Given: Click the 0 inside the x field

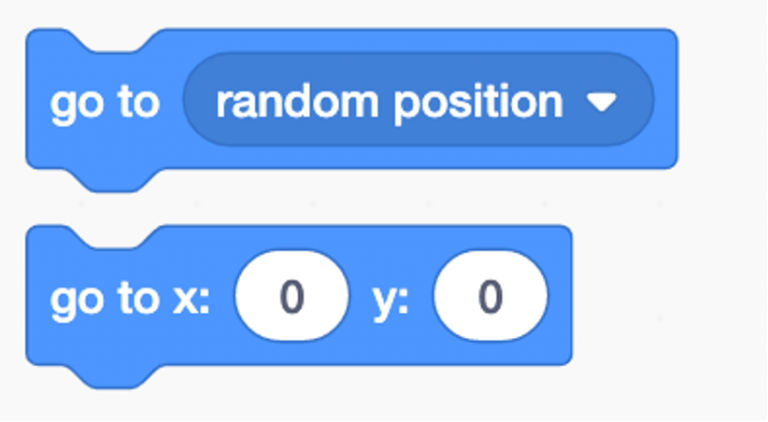Looking at the screenshot, I should click(292, 298).
